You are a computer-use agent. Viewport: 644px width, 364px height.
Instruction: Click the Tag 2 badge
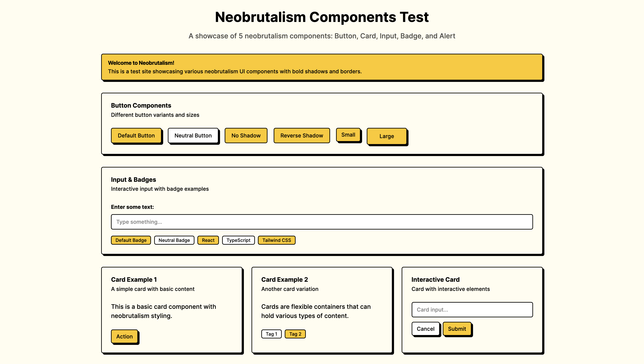click(x=295, y=334)
